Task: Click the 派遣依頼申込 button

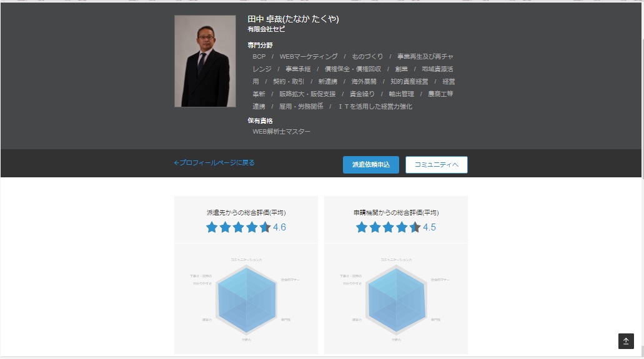Action: click(x=370, y=165)
